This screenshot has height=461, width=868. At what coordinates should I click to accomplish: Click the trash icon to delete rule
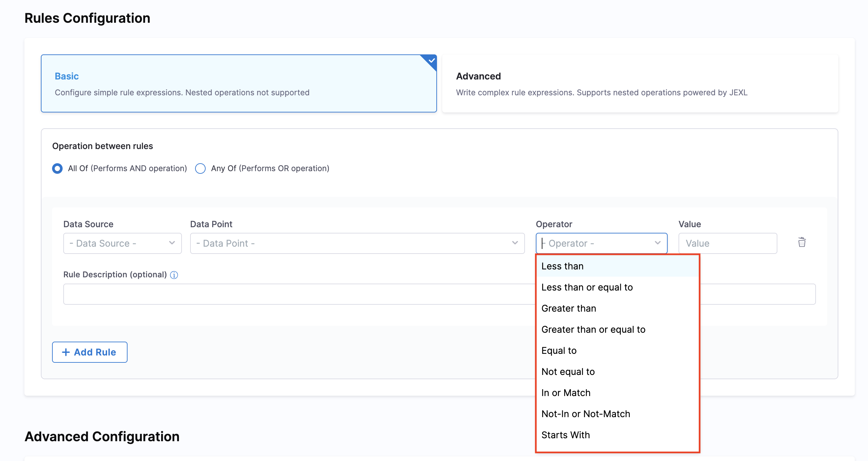click(802, 242)
